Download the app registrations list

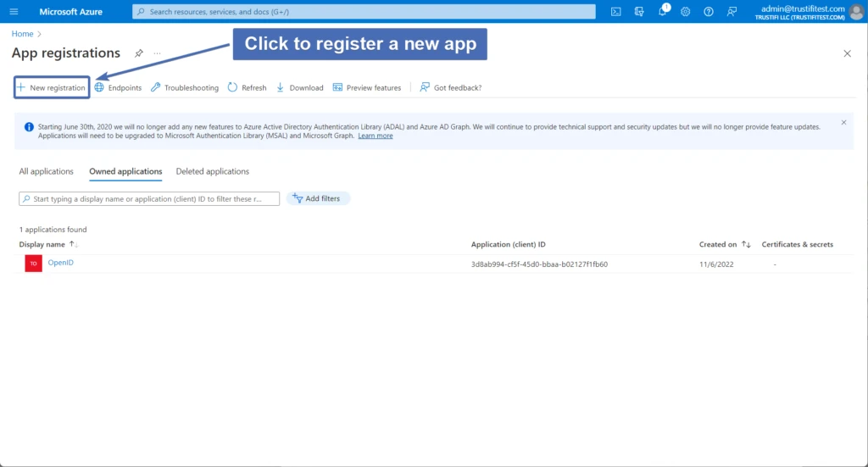tap(299, 87)
